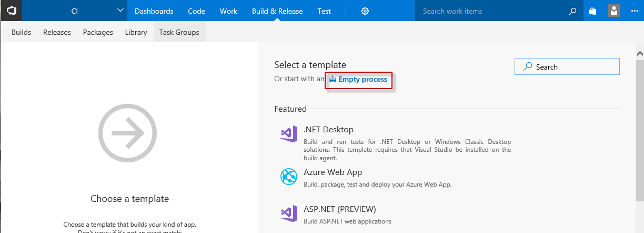Click the .NET Desktop template description
The height and width of the screenshot is (233, 644).
pos(407,150)
